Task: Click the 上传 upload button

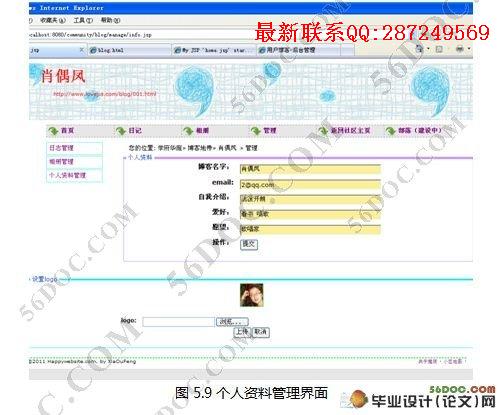Action: click(242, 332)
